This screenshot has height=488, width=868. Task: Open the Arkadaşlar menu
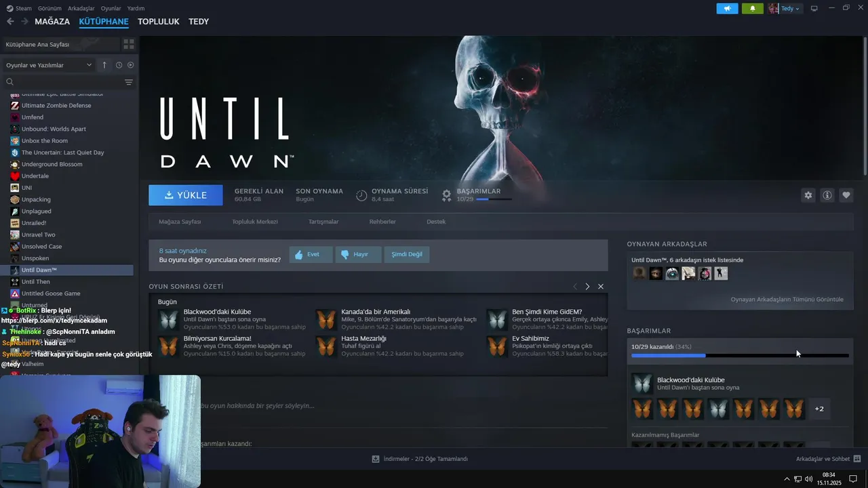pyautogui.click(x=81, y=8)
